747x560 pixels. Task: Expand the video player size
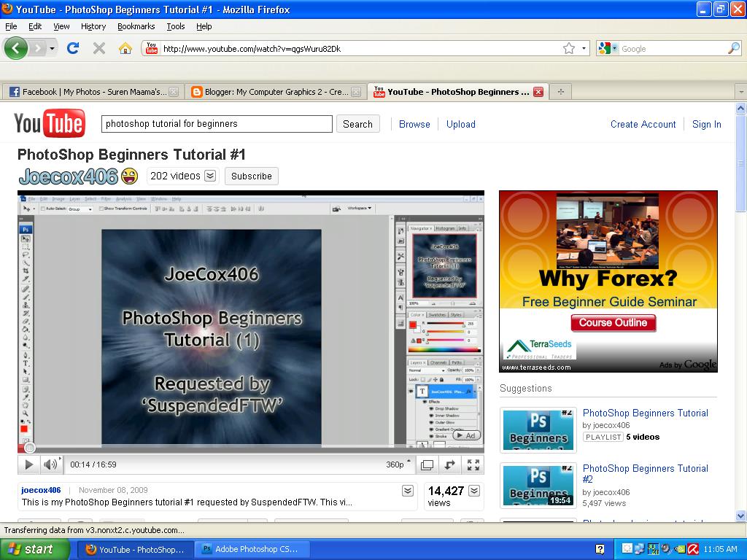coord(427,465)
